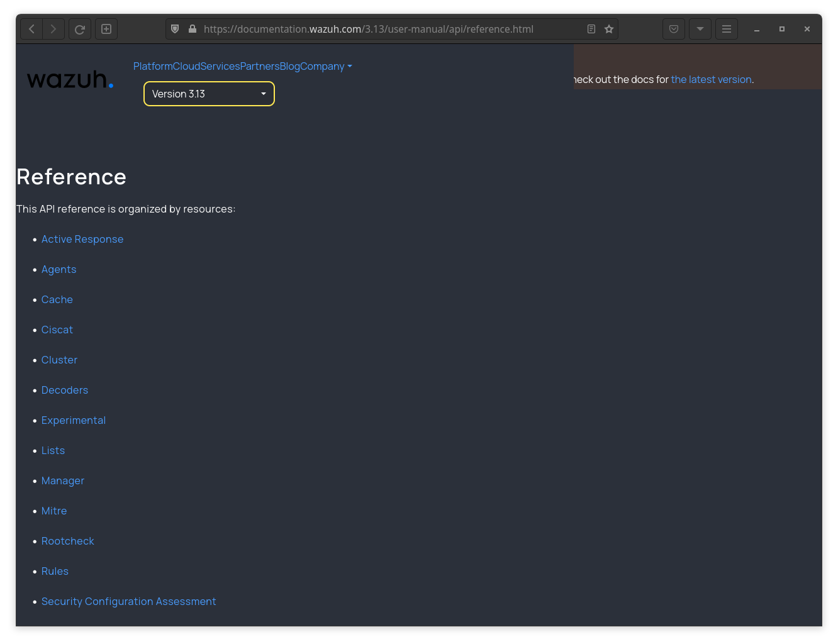Save the page to Pocket

click(x=674, y=28)
